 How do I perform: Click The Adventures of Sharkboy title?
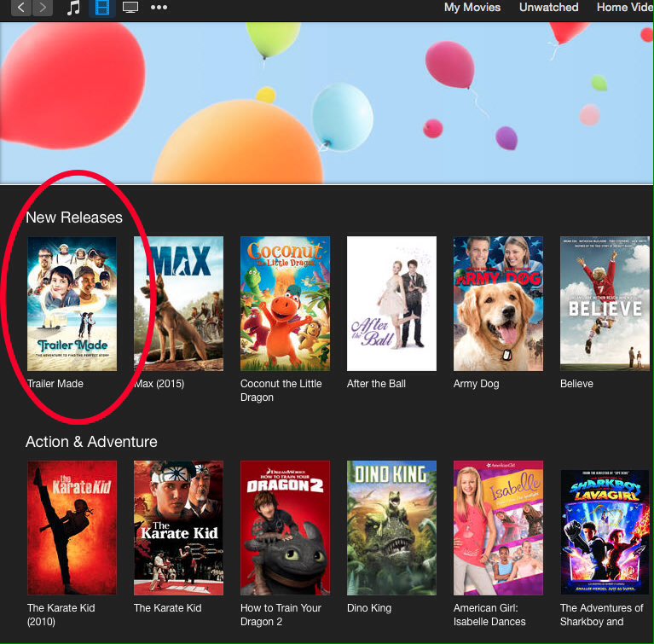(x=601, y=614)
